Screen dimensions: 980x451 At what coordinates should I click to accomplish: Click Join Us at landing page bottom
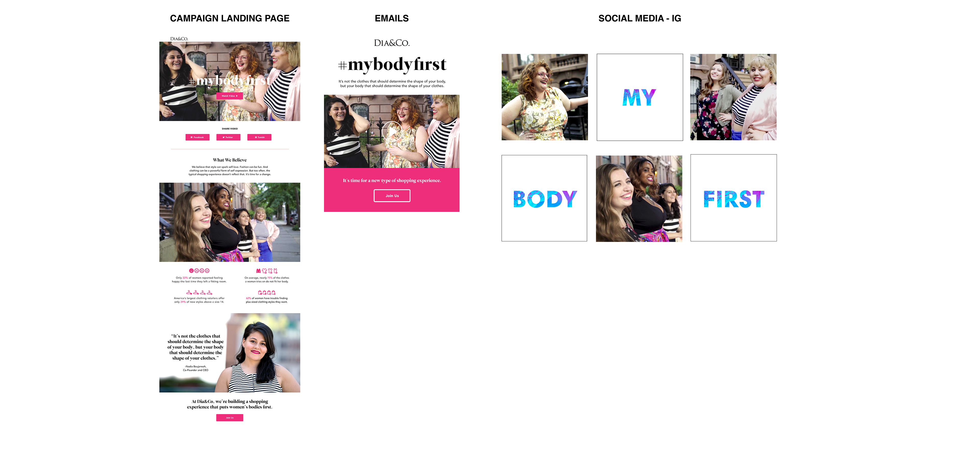pos(229,418)
